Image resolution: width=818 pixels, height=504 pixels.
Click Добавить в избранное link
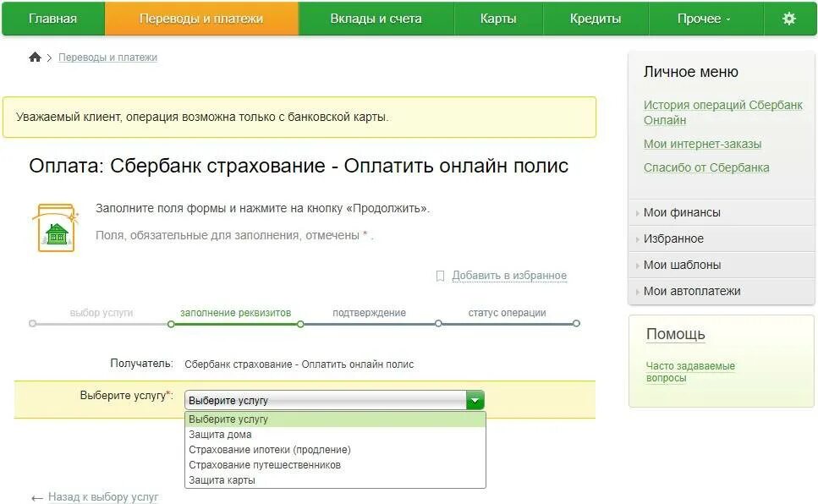(x=509, y=276)
